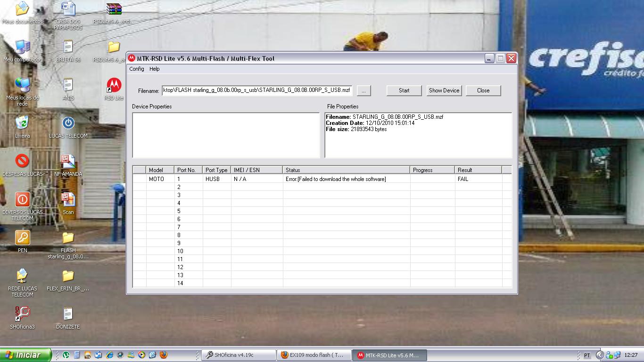
Task: Click the IMEI / ESN column header
Action: point(257,170)
